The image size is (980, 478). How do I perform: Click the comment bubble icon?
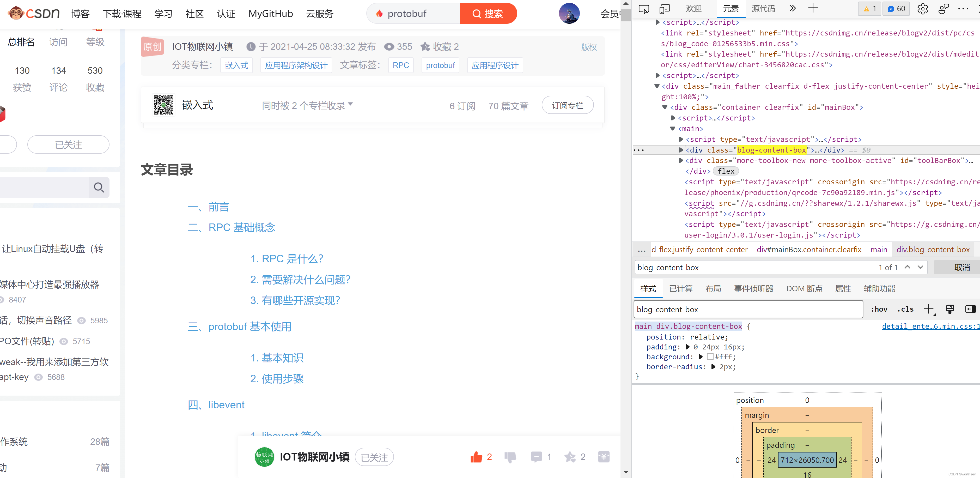536,457
